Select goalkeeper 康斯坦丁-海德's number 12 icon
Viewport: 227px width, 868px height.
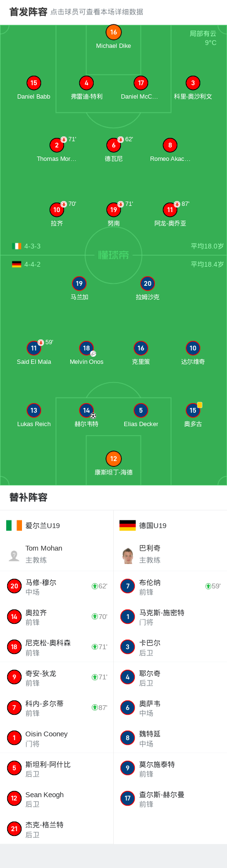113,459
